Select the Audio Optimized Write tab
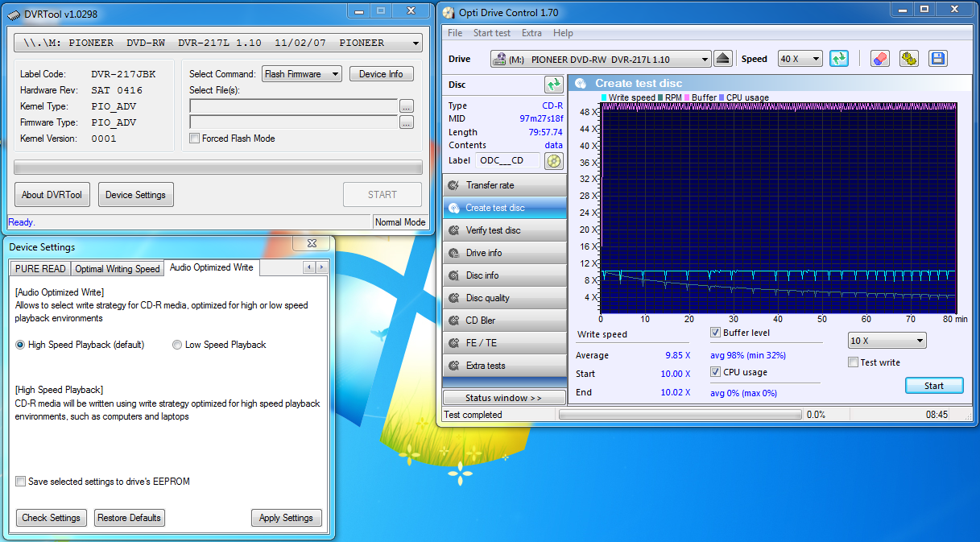Image resolution: width=980 pixels, height=542 pixels. tap(212, 267)
